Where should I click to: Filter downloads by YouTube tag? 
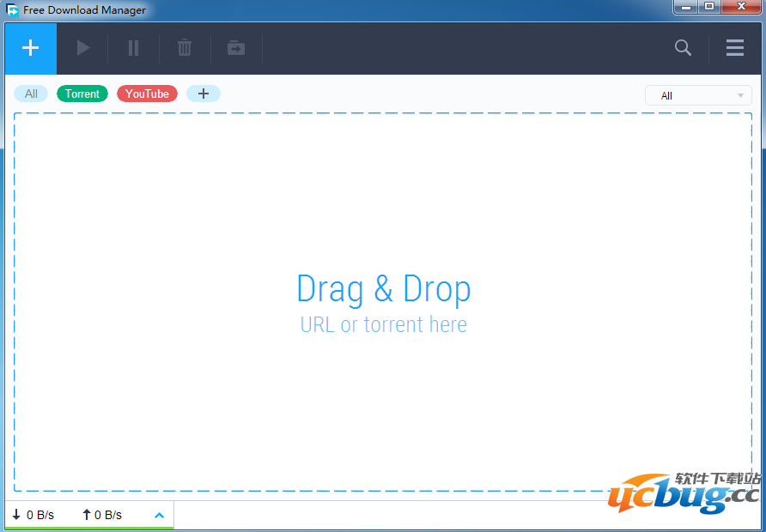pyautogui.click(x=147, y=94)
